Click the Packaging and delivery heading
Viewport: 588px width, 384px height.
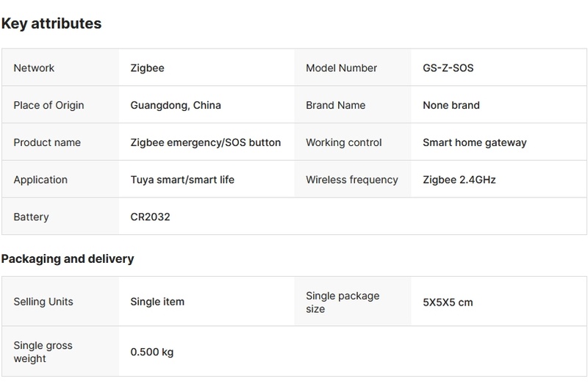point(68,258)
